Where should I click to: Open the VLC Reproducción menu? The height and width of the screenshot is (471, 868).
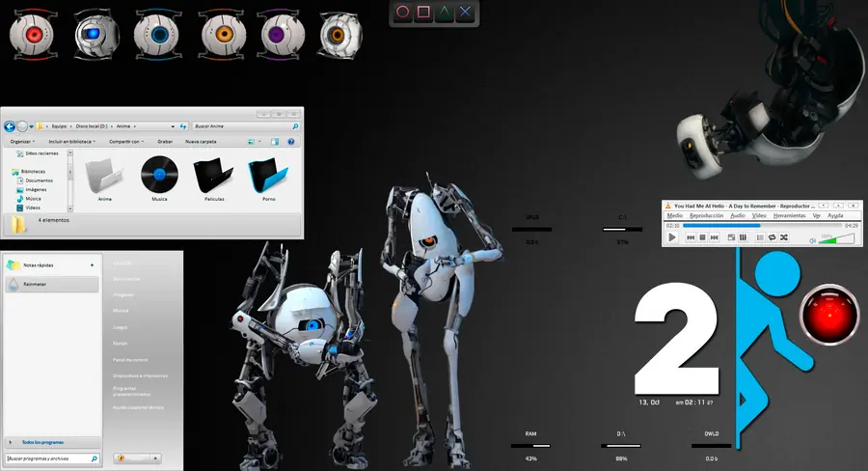coord(706,215)
